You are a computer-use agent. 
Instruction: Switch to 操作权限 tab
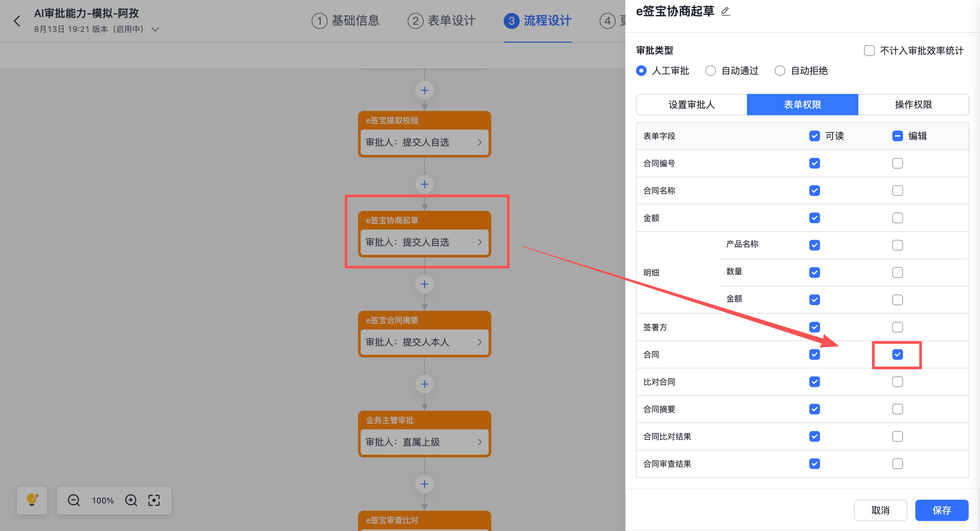(913, 105)
